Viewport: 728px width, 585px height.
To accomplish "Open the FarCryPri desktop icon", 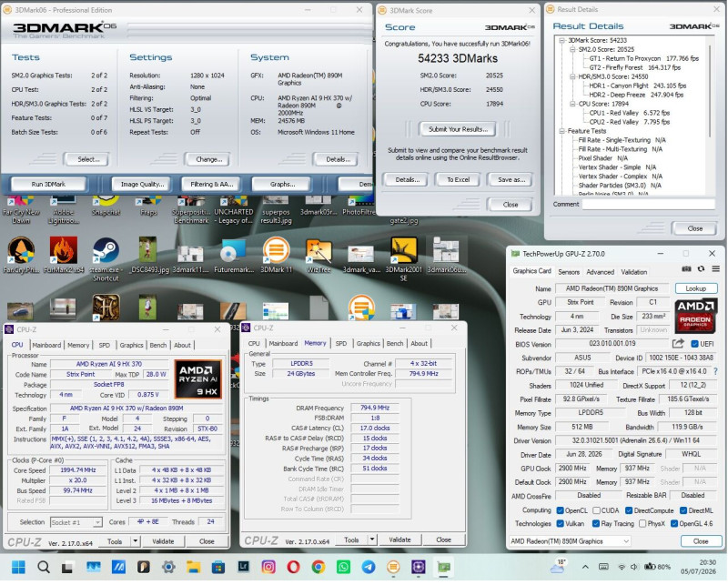I will 21,256.
